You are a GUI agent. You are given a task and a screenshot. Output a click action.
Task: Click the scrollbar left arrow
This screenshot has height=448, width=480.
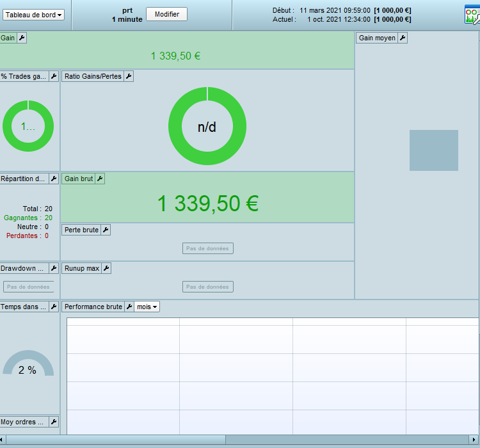point(2,440)
